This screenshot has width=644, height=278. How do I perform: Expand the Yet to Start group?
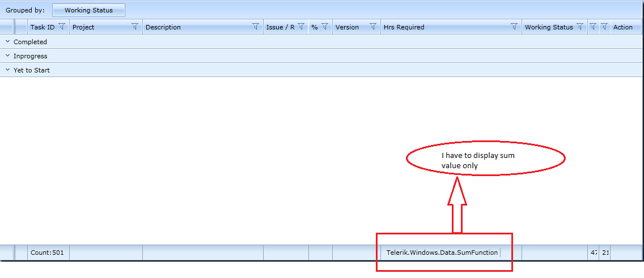(7, 70)
